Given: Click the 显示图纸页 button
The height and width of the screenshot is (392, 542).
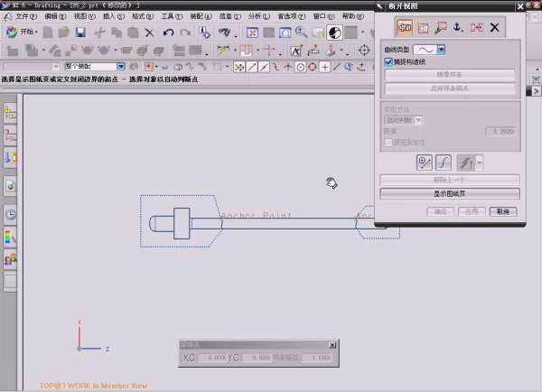Looking at the screenshot, I should [450, 193].
